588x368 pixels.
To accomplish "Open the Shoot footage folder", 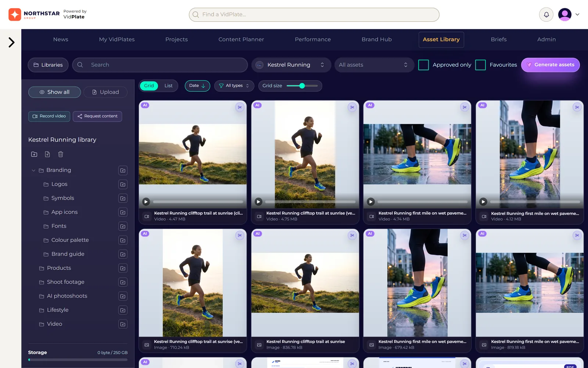I will click(65, 282).
